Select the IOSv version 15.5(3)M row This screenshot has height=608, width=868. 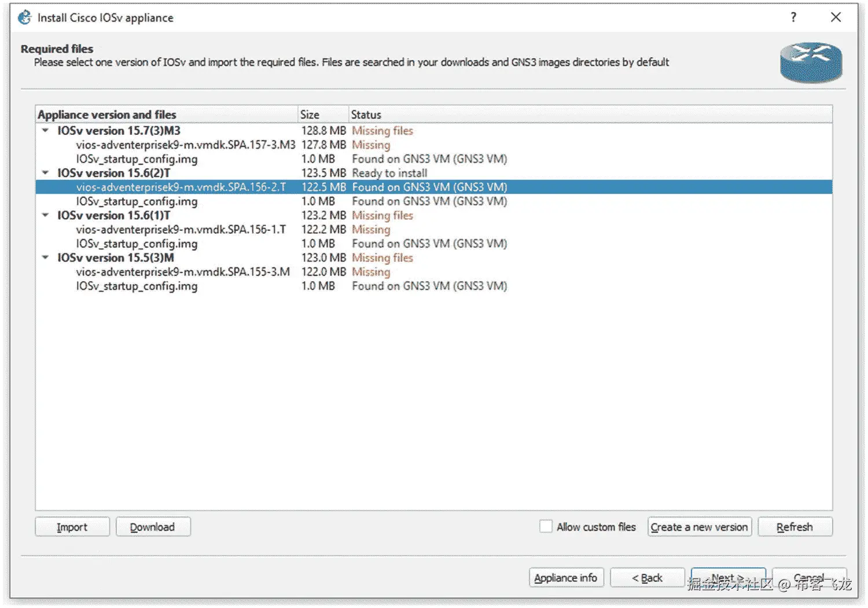pos(433,257)
